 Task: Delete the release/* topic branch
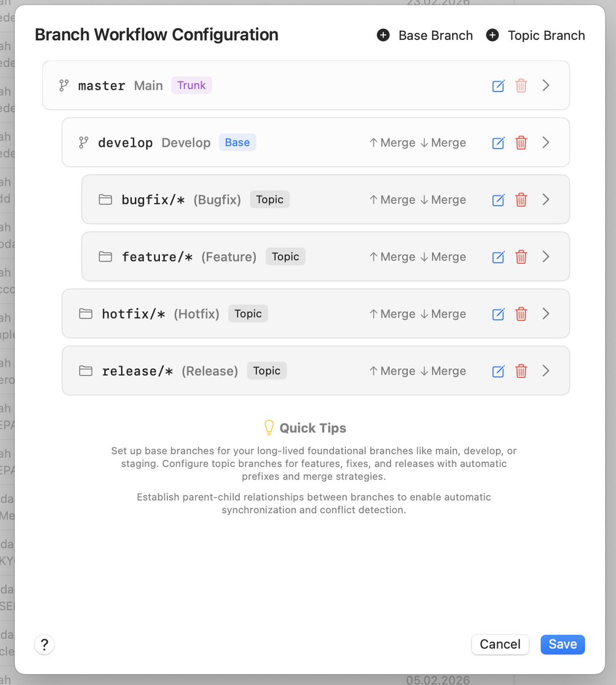tap(521, 371)
